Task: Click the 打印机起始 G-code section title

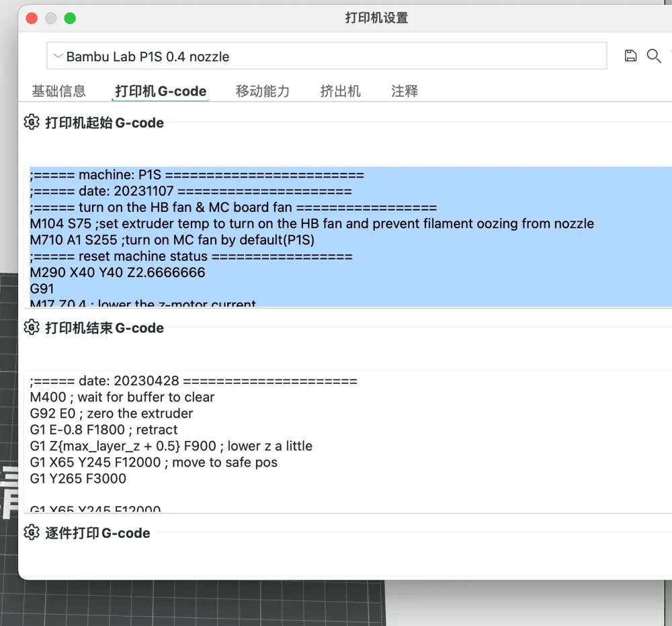Action: [104, 122]
